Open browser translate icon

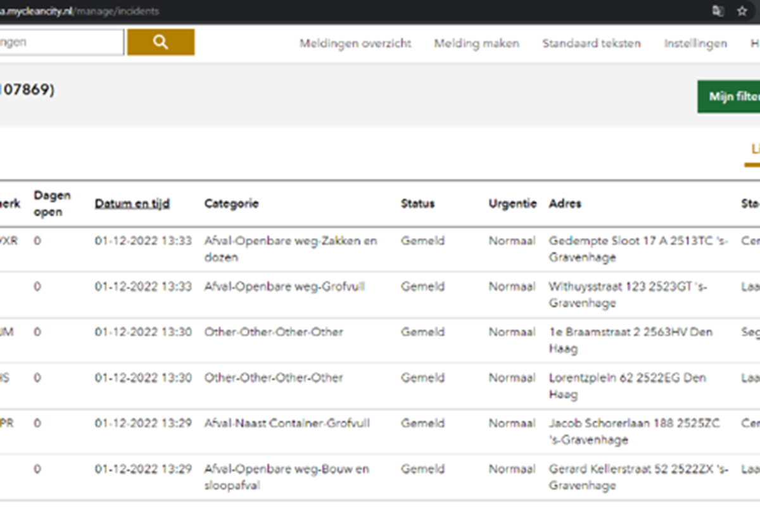click(718, 11)
